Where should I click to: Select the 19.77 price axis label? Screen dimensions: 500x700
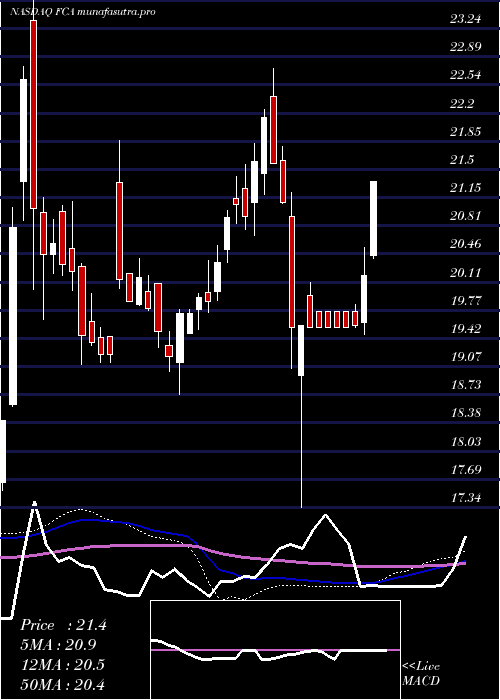[466, 300]
